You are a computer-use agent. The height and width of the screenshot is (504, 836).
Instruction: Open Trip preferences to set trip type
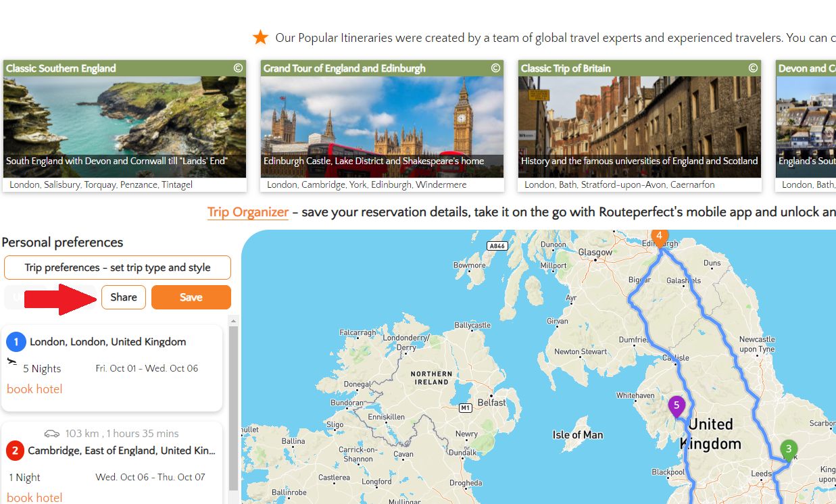coord(118,268)
